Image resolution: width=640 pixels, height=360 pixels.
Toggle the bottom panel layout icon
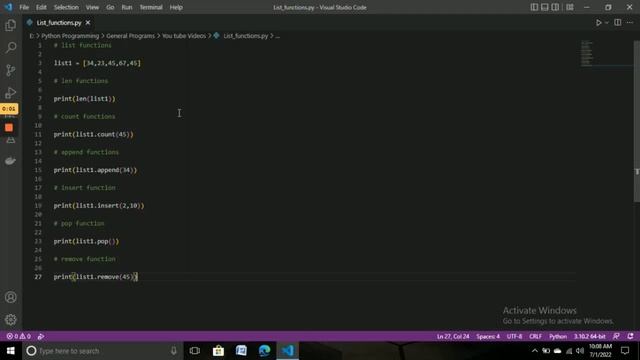point(544,7)
